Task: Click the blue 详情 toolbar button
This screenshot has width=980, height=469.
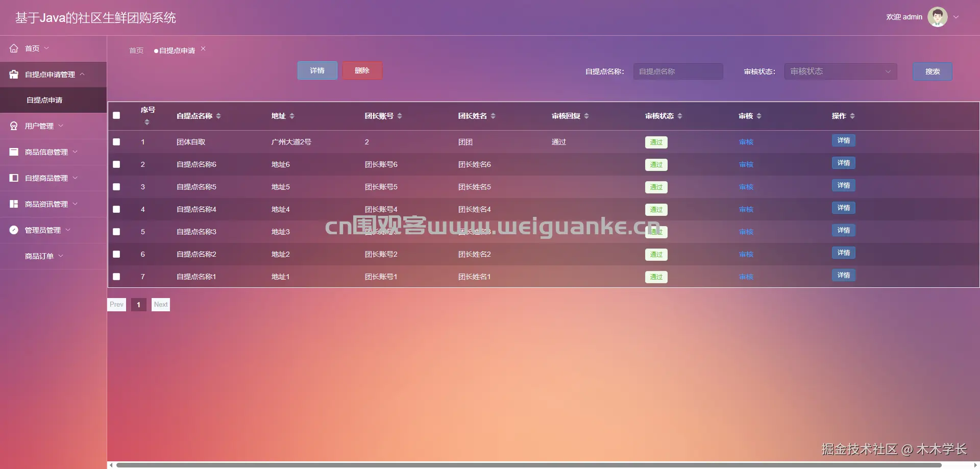Action: point(317,70)
